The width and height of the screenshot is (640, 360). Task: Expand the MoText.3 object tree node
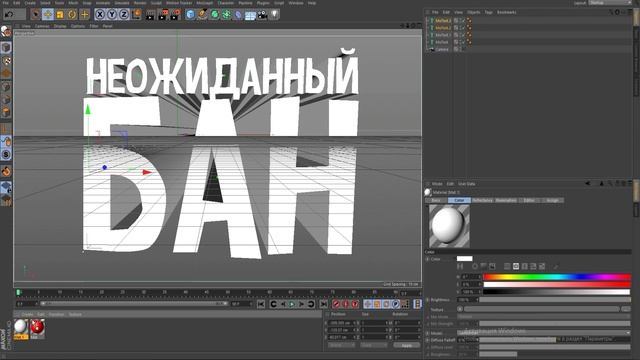click(428, 20)
